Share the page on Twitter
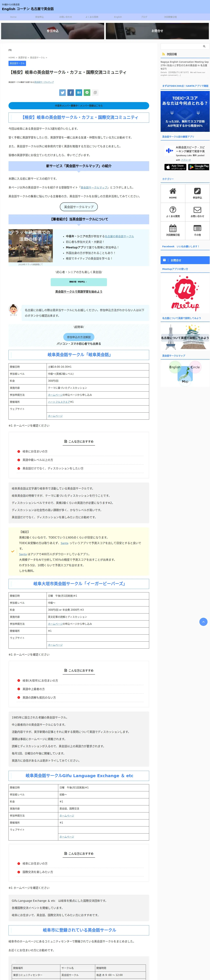The width and height of the screenshot is (210, 980). 62,92
